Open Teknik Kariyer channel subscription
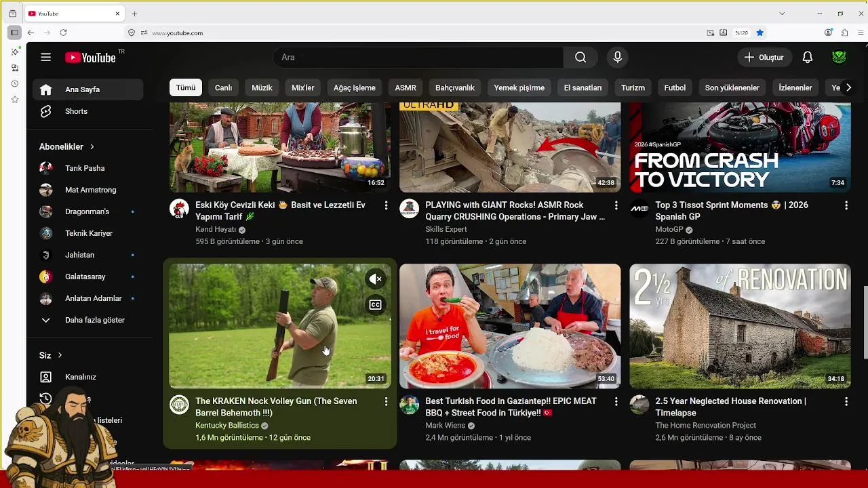Screen dimensions: 868x488 point(87,233)
